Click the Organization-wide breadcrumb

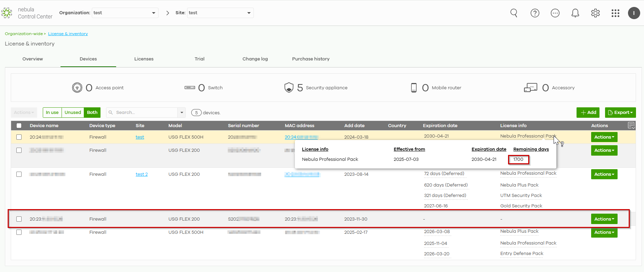[24, 34]
